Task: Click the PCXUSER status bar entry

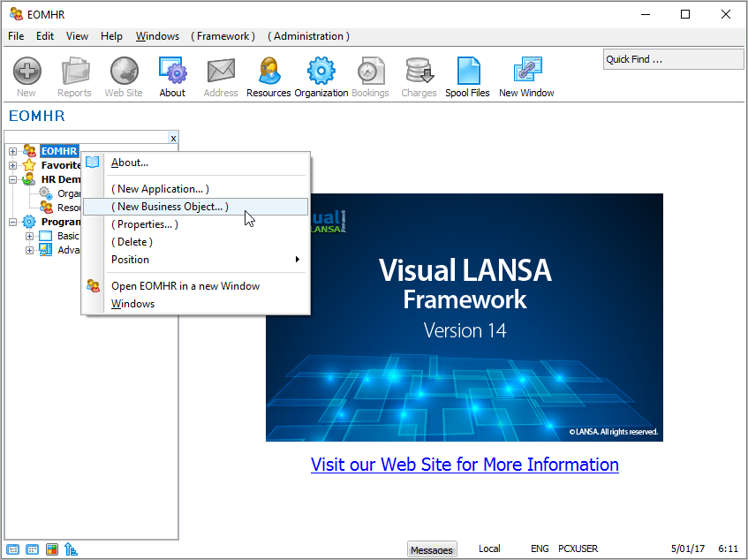Action: 578,549
